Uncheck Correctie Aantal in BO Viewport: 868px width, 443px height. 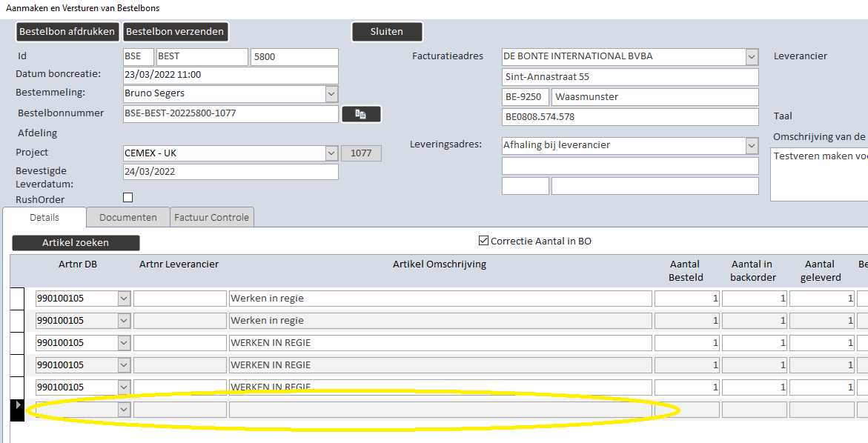[x=483, y=241]
